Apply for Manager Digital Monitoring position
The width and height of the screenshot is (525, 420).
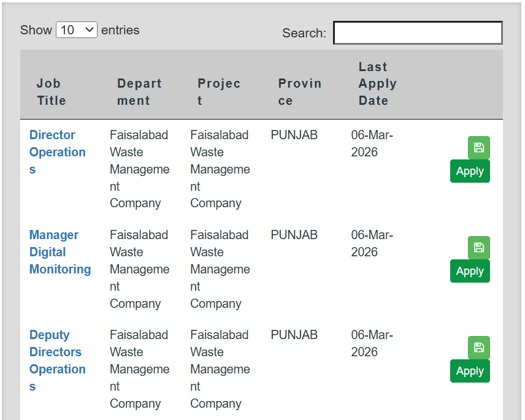pos(470,271)
